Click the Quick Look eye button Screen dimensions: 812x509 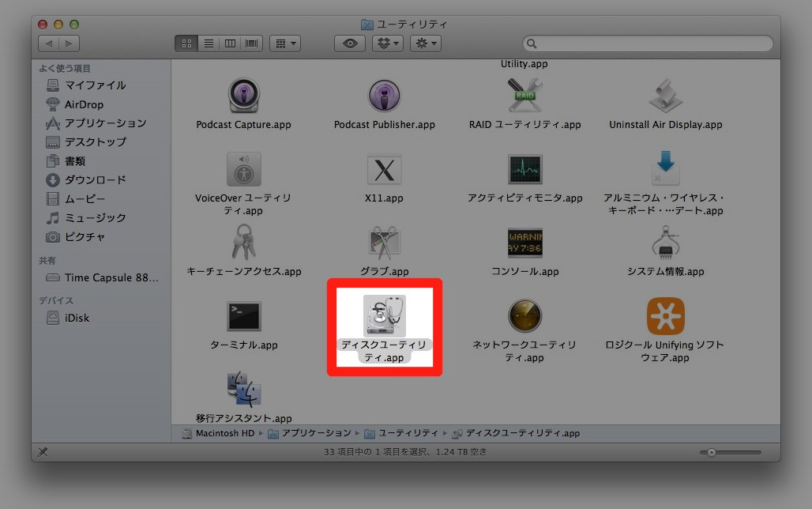click(x=350, y=43)
